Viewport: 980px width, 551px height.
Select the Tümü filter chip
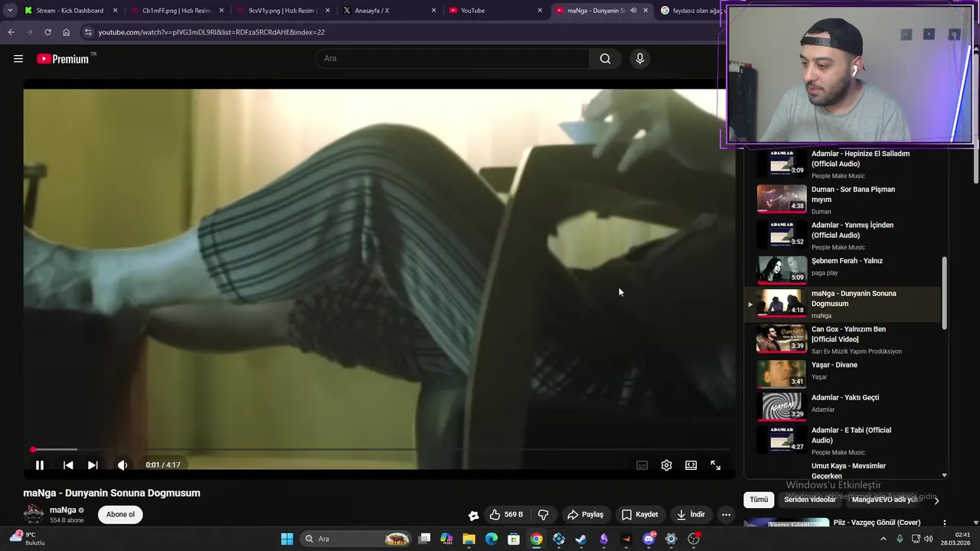(x=759, y=500)
